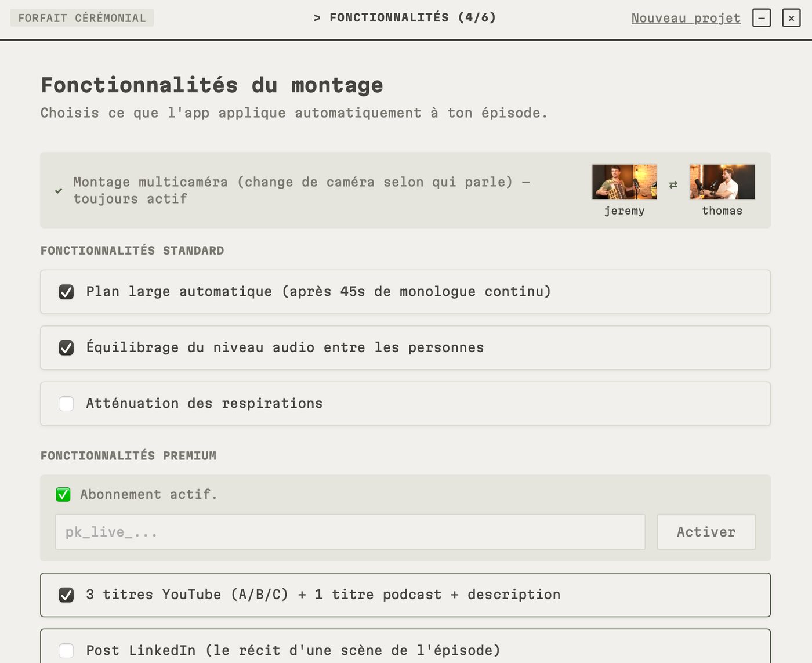The image size is (812, 663).
Task: Uncheck 3 titres YouTube option
Action: point(66,595)
